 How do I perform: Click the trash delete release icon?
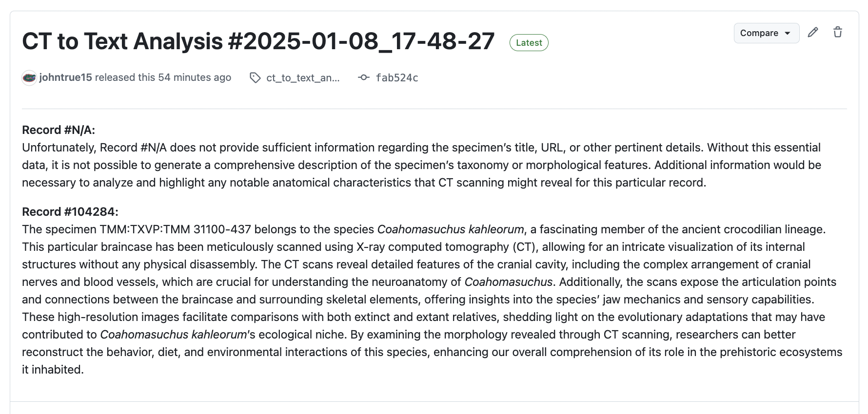coord(838,33)
